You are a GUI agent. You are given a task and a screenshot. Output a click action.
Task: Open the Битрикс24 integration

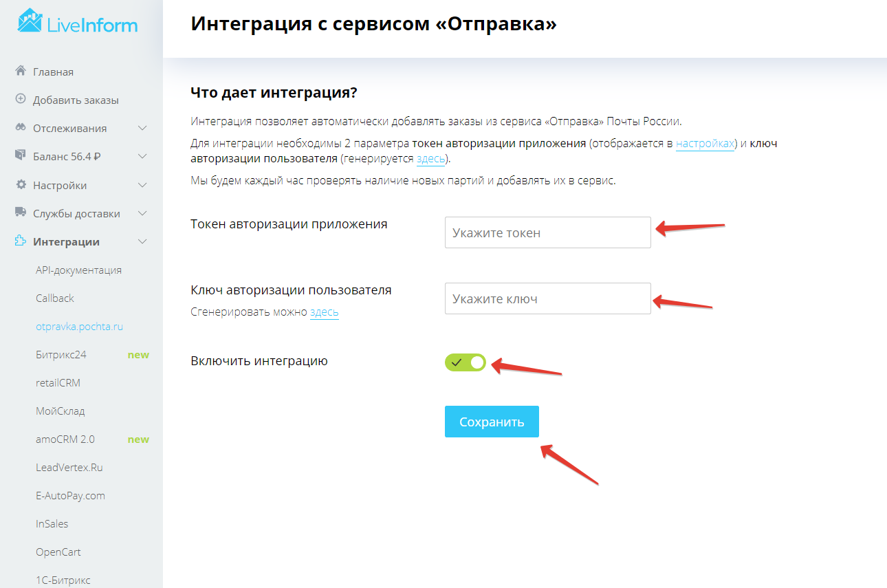(x=61, y=355)
